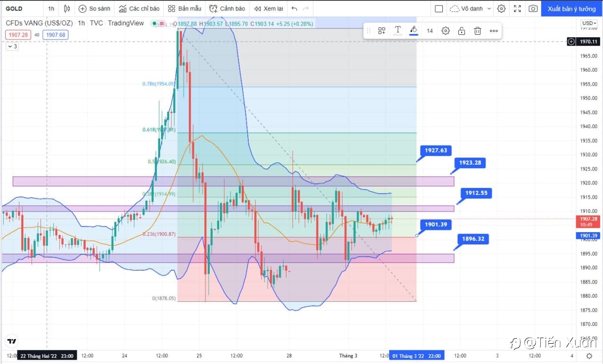603x364 pixels.
Task: Click the 0(1878.05) Fibonacci level label
Action: pos(163,299)
